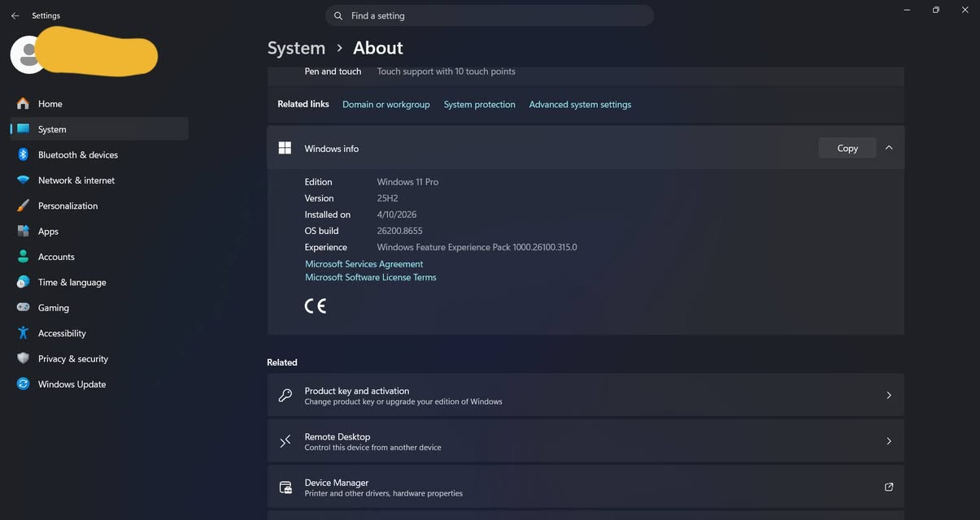Click the About breadcrumb title
Viewport: 980px width, 520px height.
pyautogui.click(x=377, y=48)
